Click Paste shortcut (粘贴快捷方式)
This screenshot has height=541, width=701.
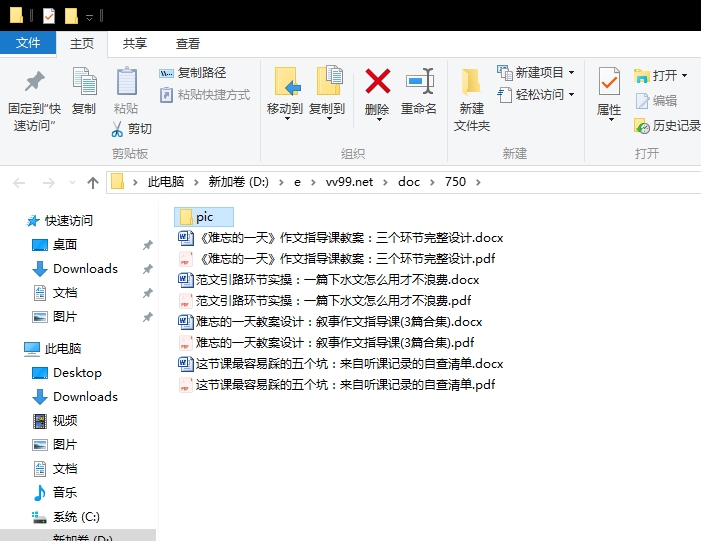tap(205, 95)
